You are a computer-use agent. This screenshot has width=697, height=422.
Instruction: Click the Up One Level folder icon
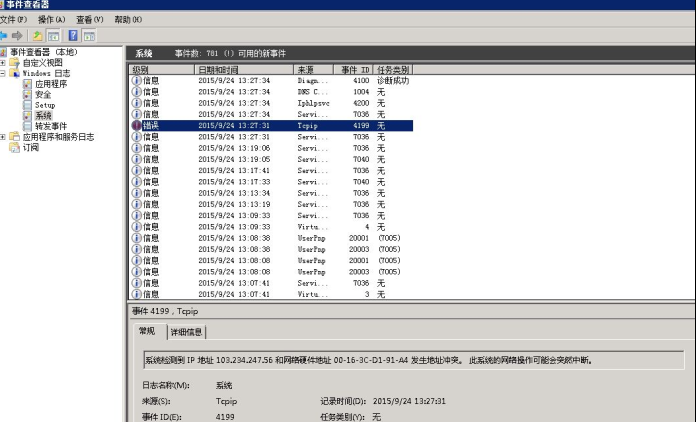[x=40, y=35]
